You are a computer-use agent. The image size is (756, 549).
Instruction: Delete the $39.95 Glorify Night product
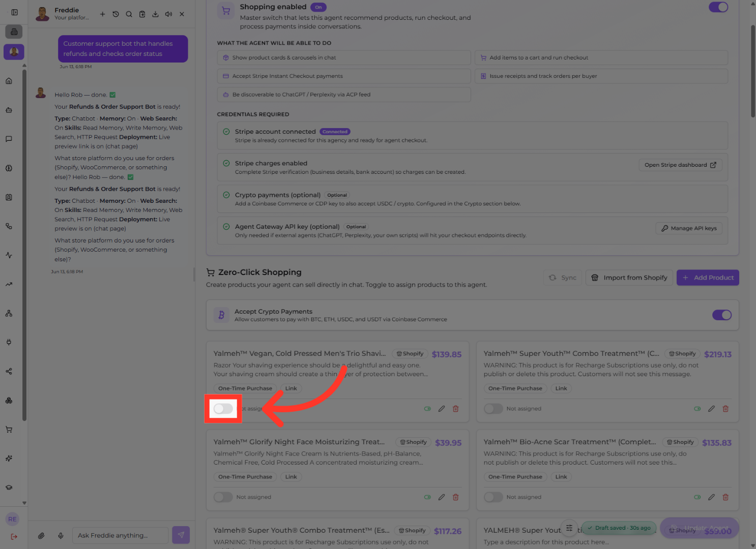pyautogui.click(x=456, y=497)
